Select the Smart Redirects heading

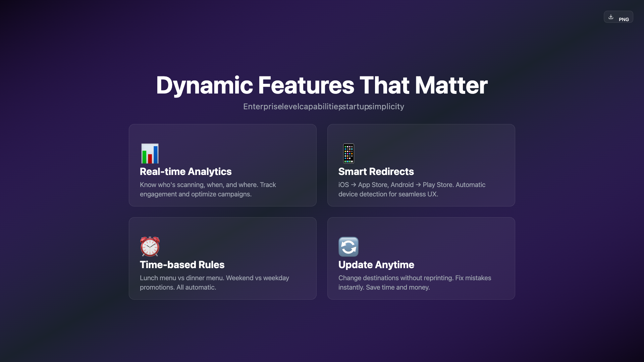(x=376, y=172)
